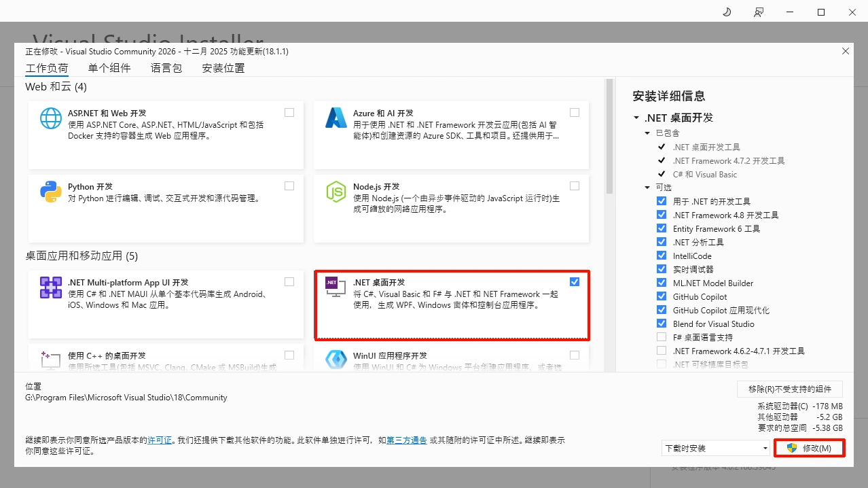The height and width of the screenshot is (488, 868).
Task: Collapse the .NET 桌面开发 details section
Action: click(637, 118)
